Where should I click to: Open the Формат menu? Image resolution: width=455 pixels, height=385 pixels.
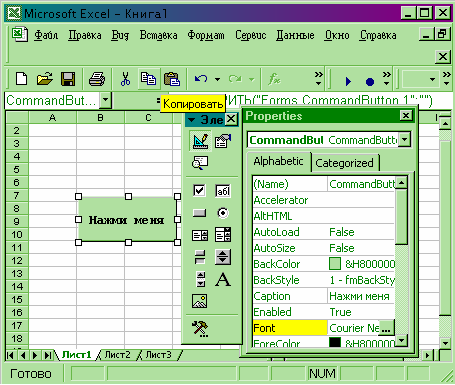206,35
